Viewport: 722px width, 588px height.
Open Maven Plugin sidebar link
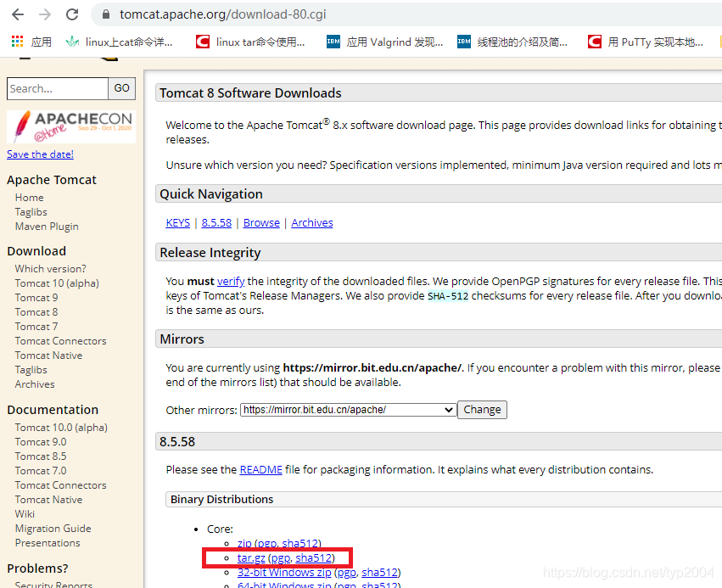tap(47, 227)
